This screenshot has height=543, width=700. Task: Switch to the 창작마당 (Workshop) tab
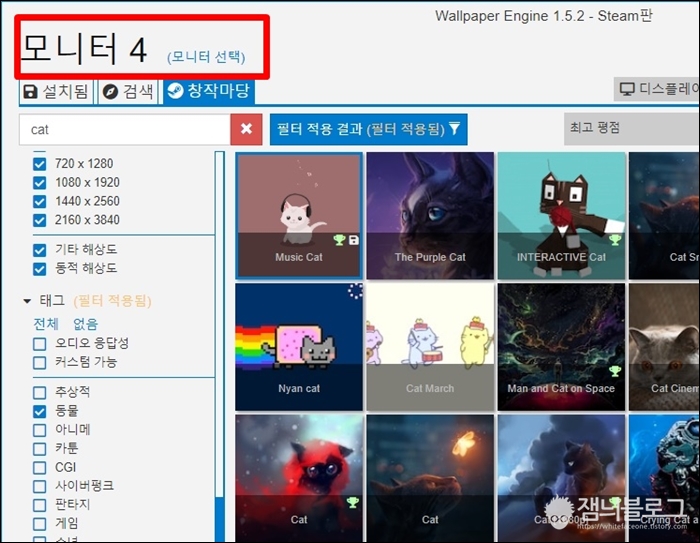point(208,91)
